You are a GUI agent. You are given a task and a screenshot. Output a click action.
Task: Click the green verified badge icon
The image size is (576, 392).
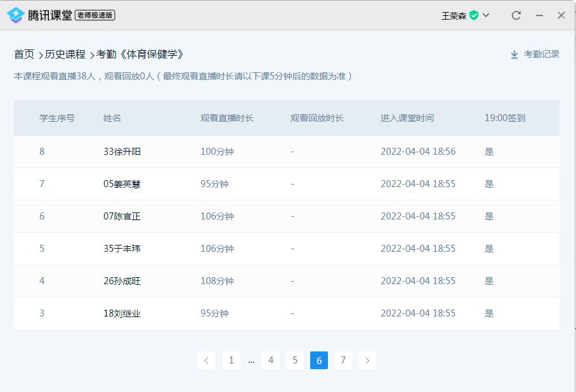tap(474, 15)
